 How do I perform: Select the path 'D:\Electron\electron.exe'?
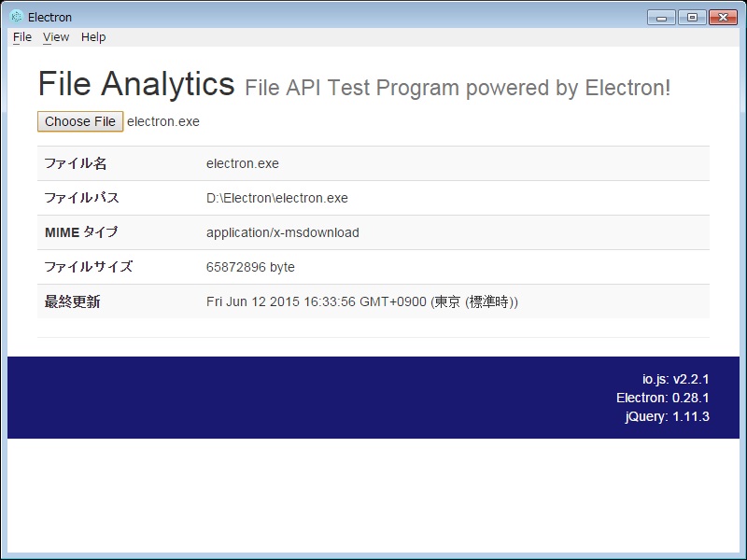pyautogui.click(x=276, y=198)
